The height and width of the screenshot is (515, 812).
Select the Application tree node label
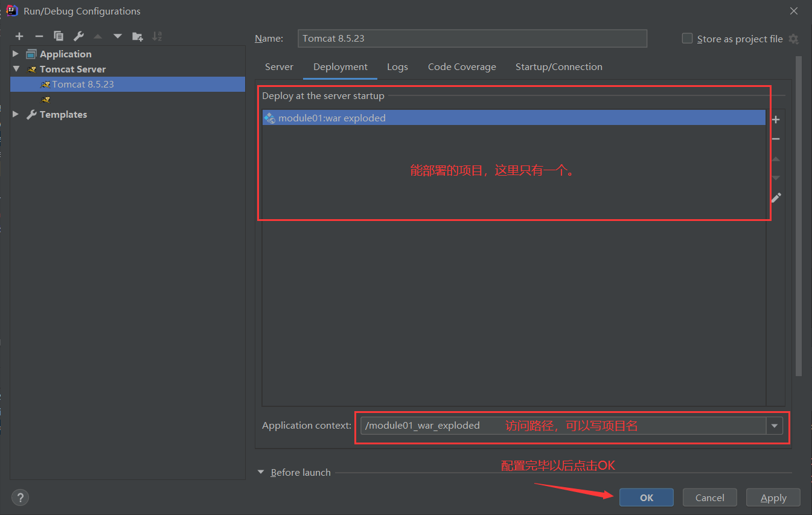(65, 54)
